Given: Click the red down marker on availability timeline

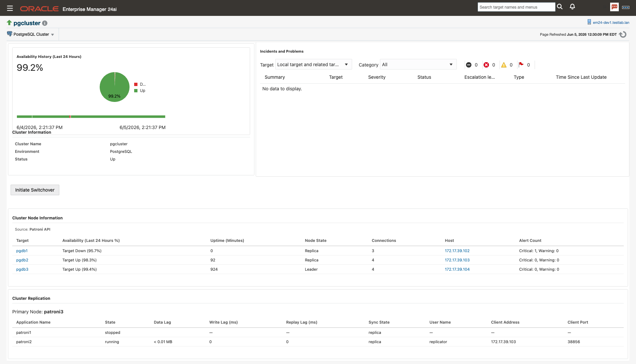Looking at the screenshot, I should (x=70, y=116).
